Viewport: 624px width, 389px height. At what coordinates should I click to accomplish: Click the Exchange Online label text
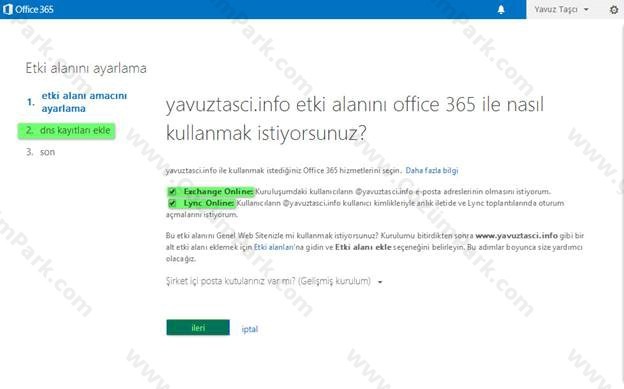pyautogui.click(x=218, y=192)
